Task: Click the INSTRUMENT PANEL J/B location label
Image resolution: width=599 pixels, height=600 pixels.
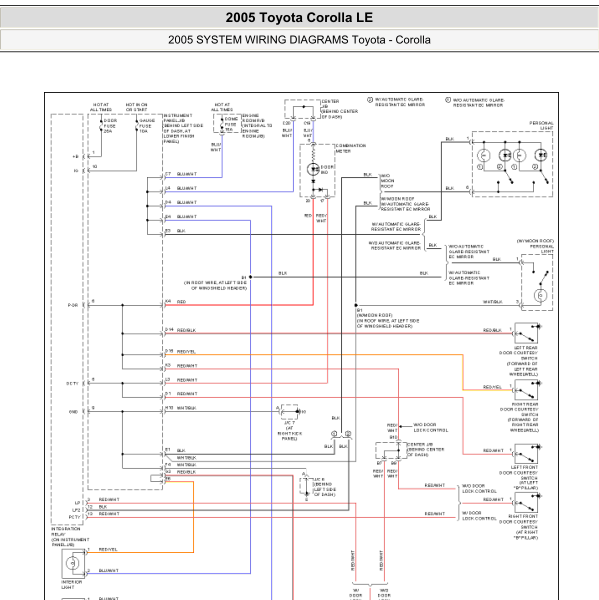Action: [183, 129]
